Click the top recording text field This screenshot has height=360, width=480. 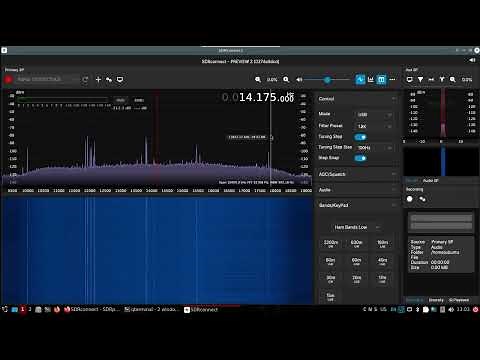441,218
